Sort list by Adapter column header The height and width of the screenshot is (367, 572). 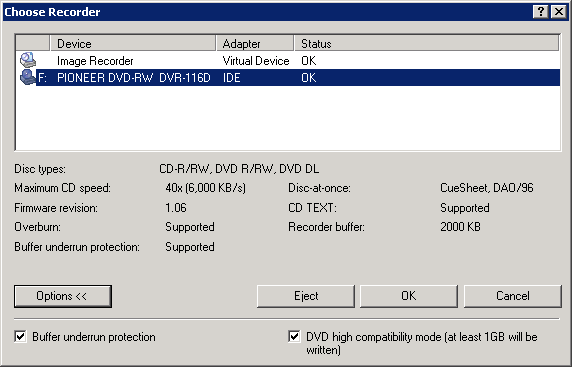[255, 43]
